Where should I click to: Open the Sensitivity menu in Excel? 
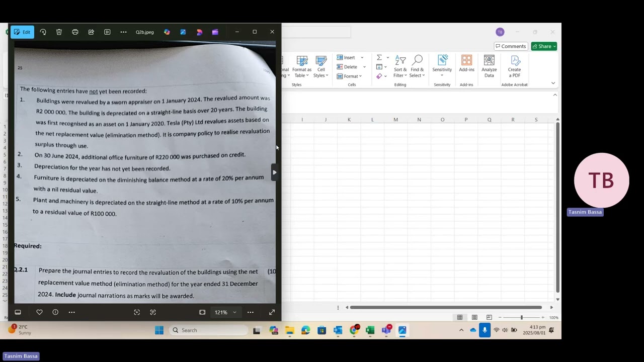[442, 67]
